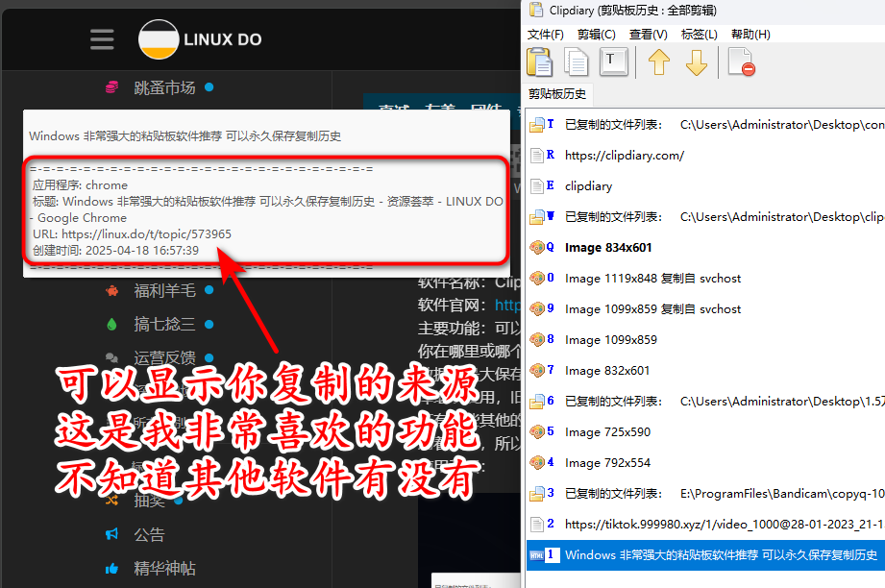Open the LINUX DO hamburger menu
The image size is (885, 588).
(x=102, y=39)
